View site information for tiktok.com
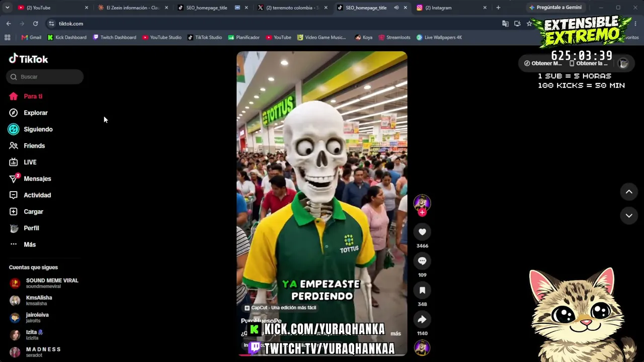Viewport: 644px width, 362px height. [x=51, y=24]
